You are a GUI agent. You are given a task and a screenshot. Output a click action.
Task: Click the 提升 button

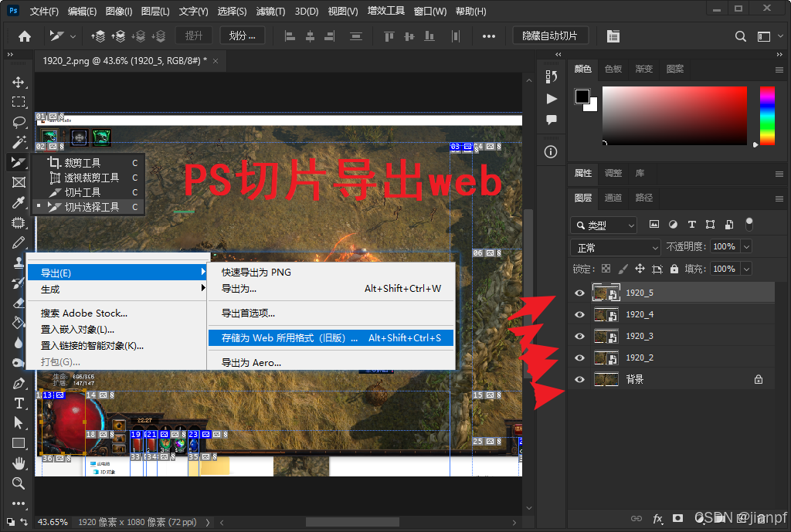tap(194, 36)
